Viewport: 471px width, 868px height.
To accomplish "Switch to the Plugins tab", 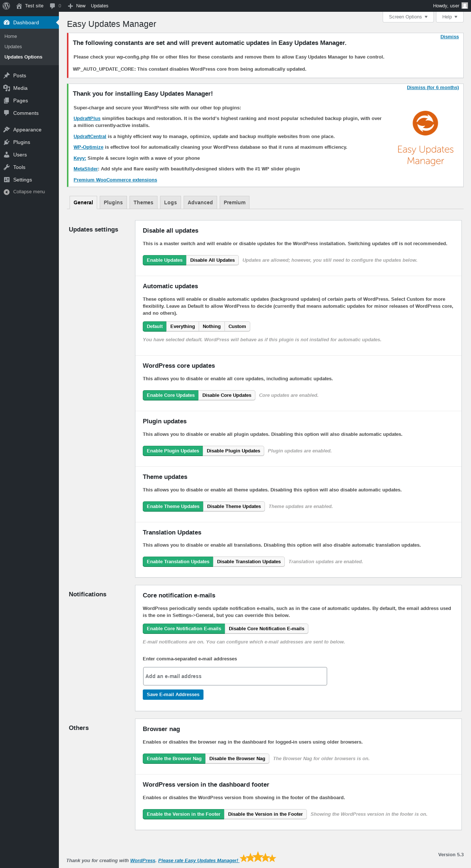I will click(113, 202).
